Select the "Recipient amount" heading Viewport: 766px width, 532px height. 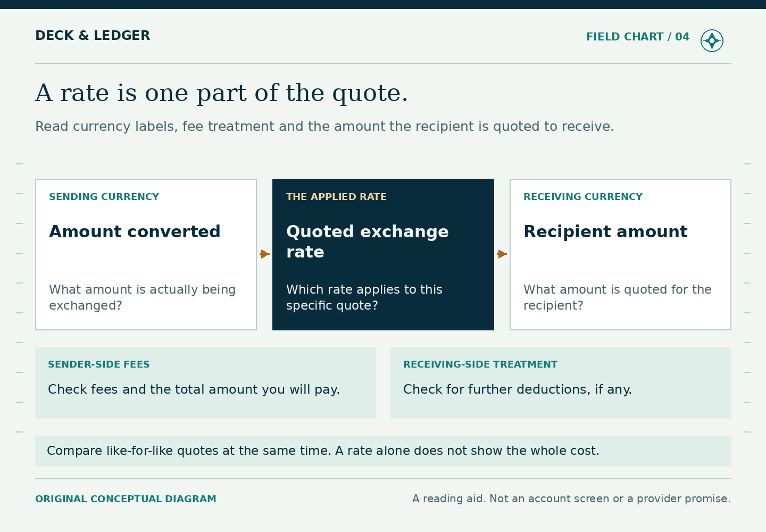coord(605,232)
